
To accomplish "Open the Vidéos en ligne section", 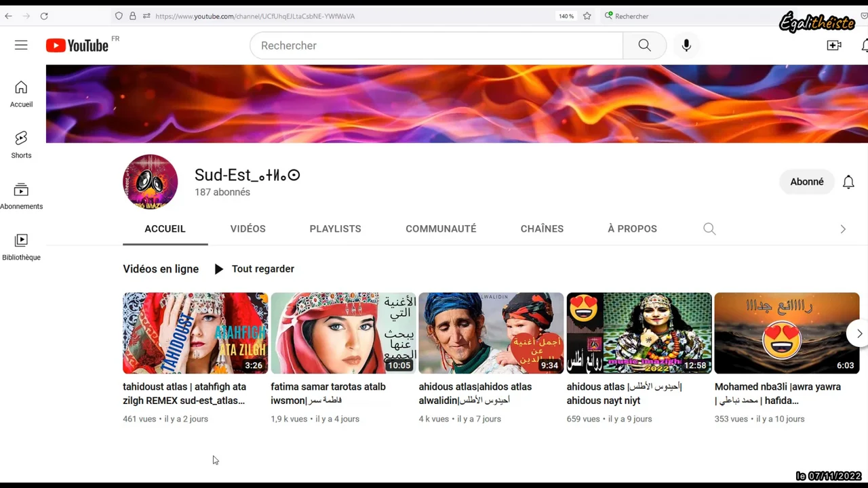I will (x=161, y=269).
